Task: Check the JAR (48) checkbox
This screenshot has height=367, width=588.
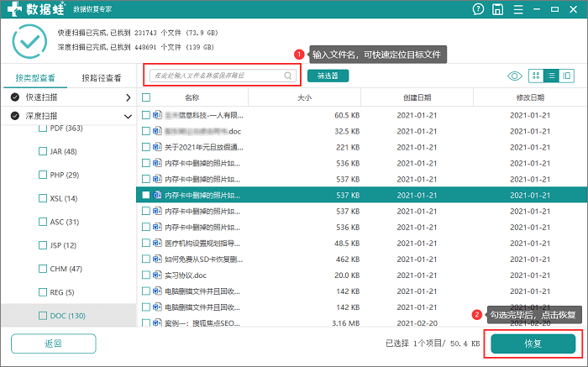Action: (43, 151)
